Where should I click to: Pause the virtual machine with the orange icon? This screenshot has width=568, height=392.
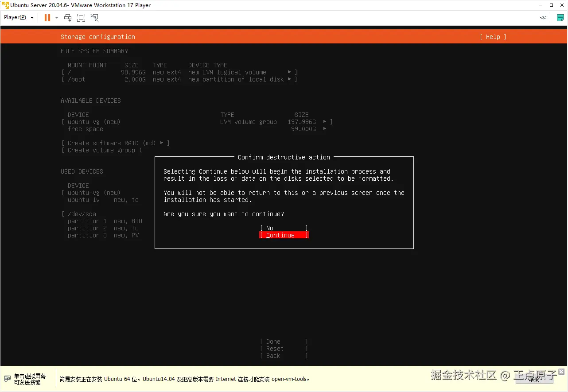click(47, 18)
